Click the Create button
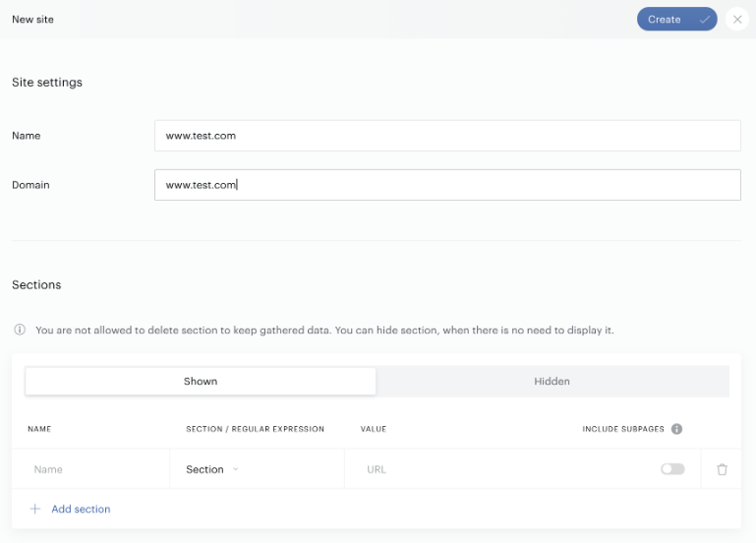 [677, 20]
